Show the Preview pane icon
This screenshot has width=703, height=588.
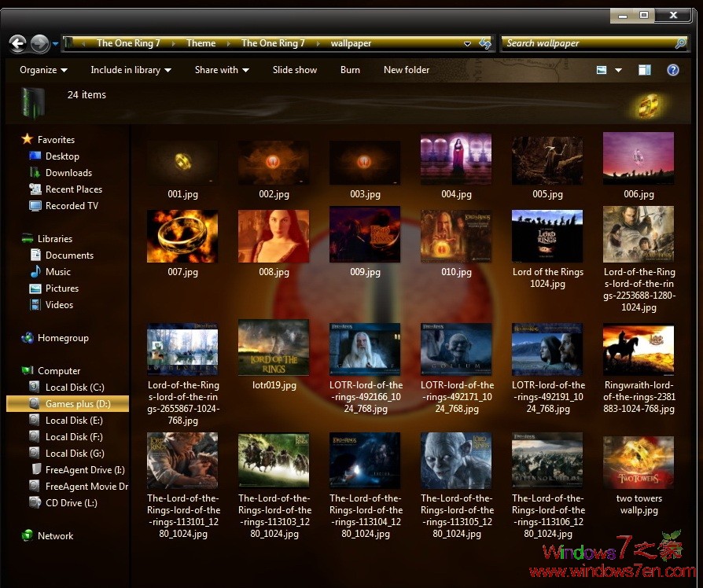click(645, 70)
